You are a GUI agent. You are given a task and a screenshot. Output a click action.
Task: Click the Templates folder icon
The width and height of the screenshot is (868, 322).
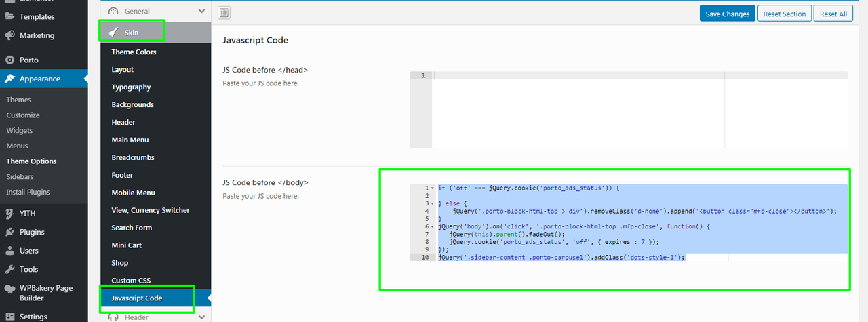[x=10, y=16]
